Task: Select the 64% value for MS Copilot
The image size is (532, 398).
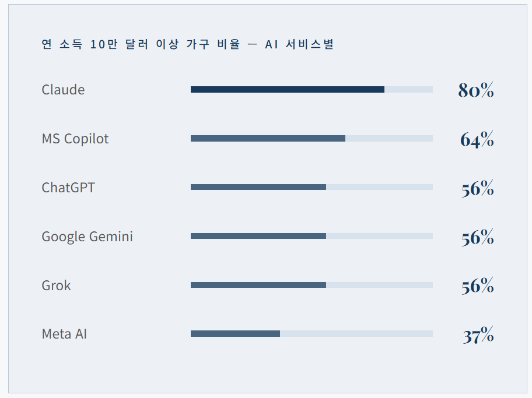Action: (477, 139)
